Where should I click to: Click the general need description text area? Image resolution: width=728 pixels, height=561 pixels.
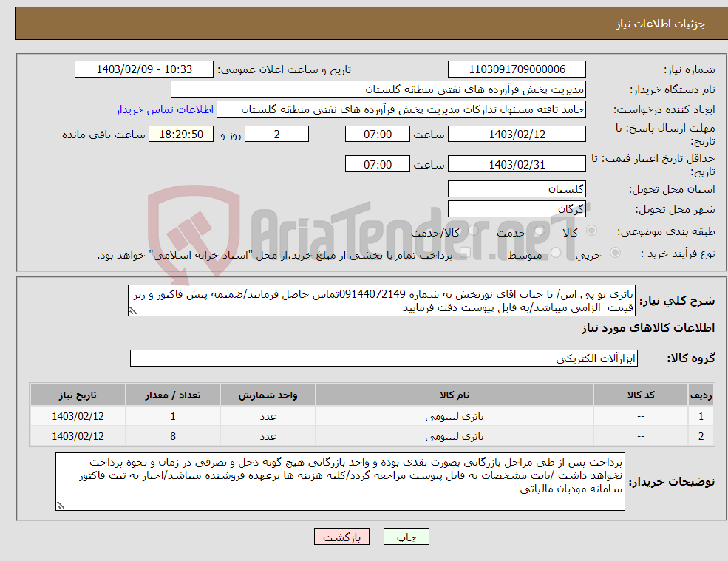point(381,301)
